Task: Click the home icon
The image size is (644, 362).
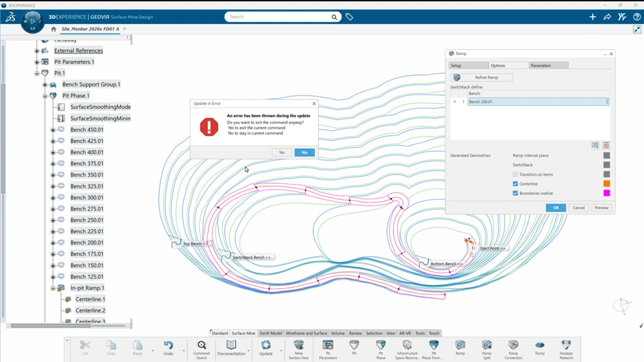Action: [54, 29]
